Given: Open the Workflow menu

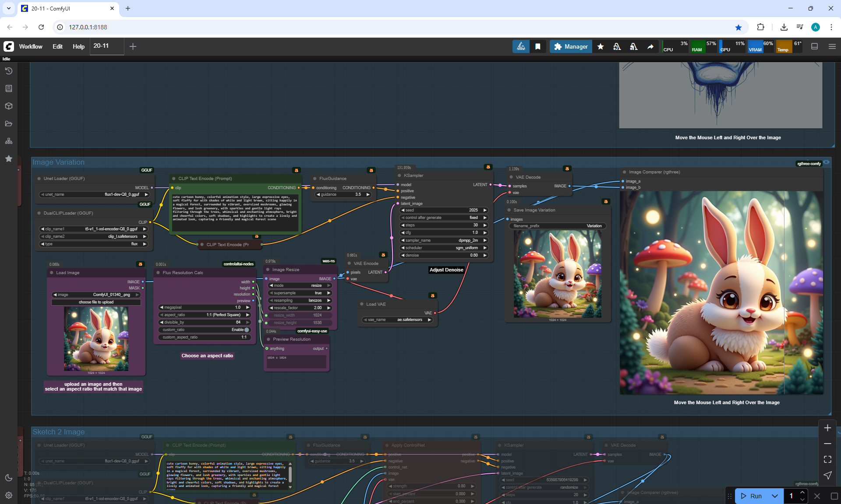Looking at the screenshot, I should (x=31, y=46).
